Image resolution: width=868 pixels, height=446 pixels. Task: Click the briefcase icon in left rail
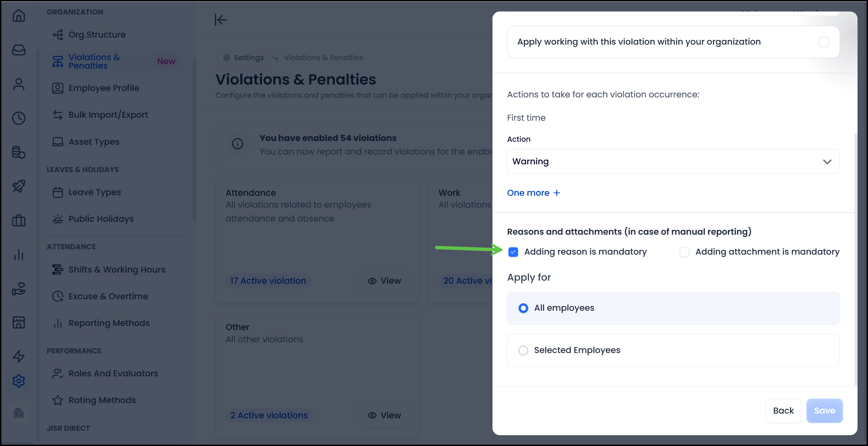[x=19, y=220]
